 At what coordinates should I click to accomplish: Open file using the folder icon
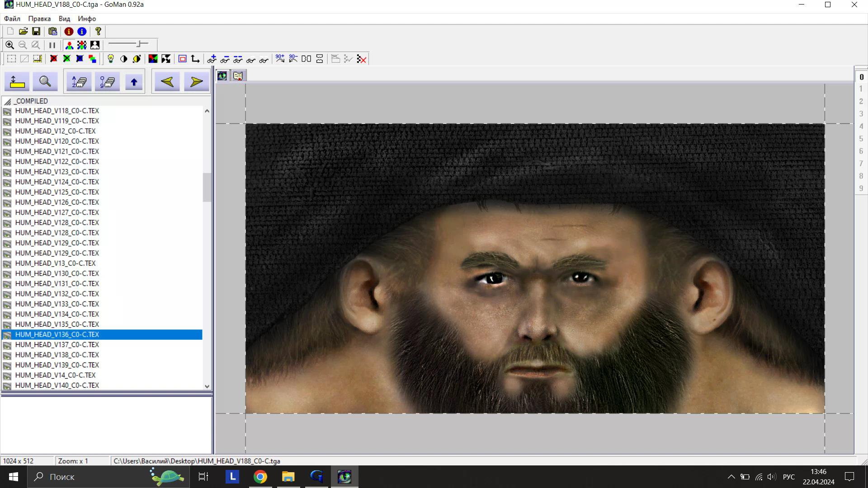[23, 31]
